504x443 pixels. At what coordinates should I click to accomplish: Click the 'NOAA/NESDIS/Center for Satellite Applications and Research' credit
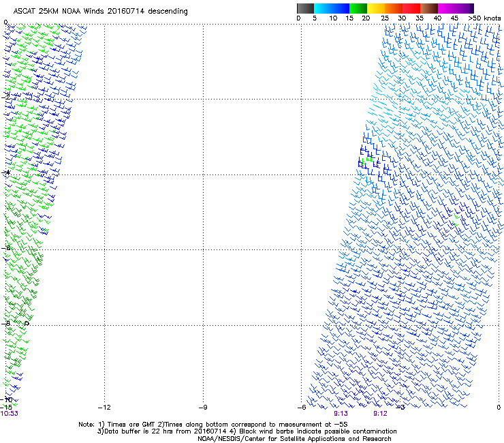tap(294, 439)
